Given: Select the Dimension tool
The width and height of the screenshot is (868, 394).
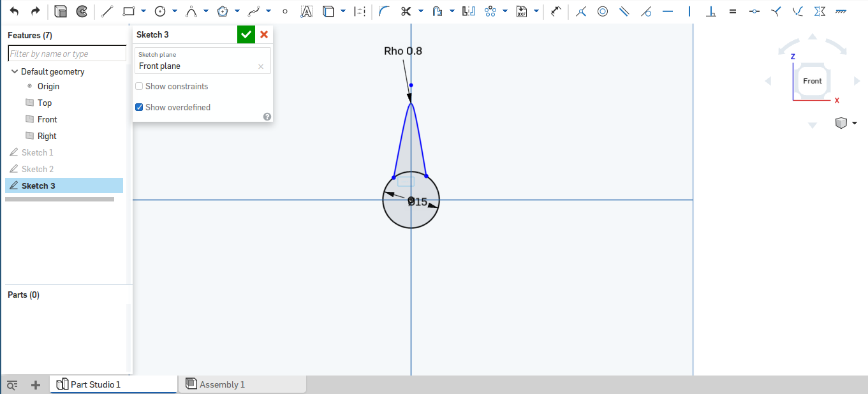Looking at the screenshot, I should tap(555, 11).
